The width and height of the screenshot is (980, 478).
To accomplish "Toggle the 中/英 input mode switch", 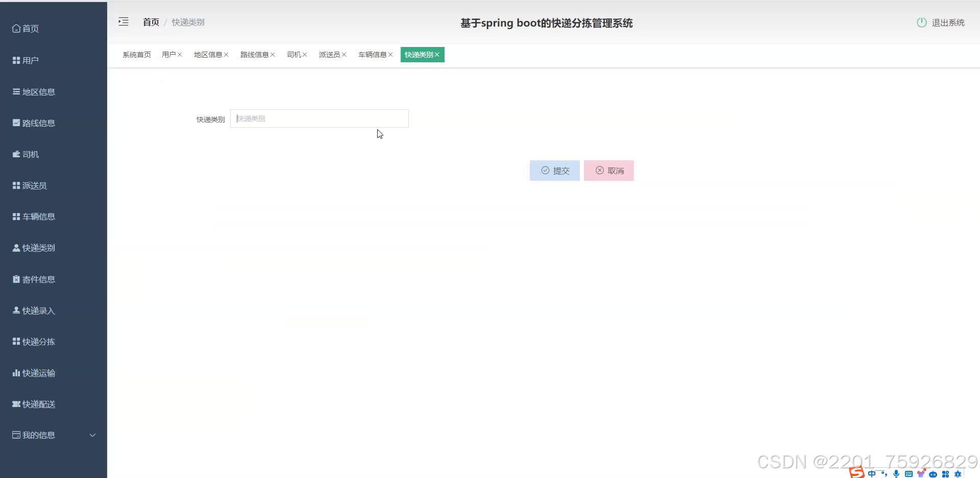I will 872,473.
